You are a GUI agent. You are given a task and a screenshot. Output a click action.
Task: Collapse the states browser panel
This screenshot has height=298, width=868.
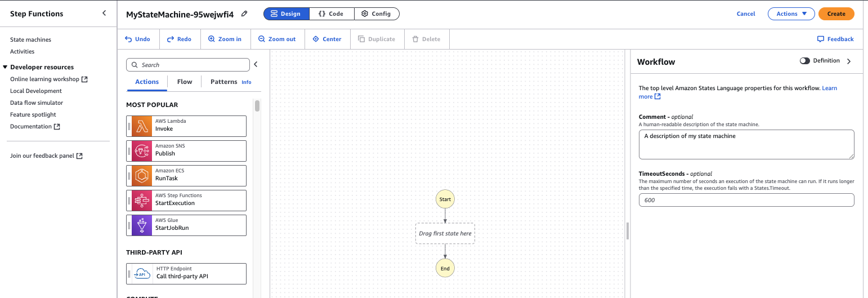(x=256, y=64)
